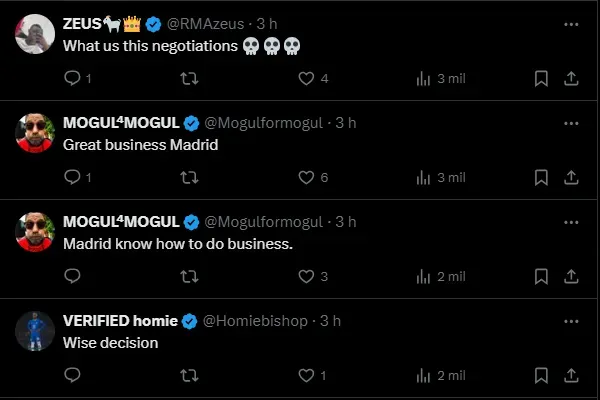
Task: Open the VERIFIED homie profile name
Action: (x=120, y=321)
